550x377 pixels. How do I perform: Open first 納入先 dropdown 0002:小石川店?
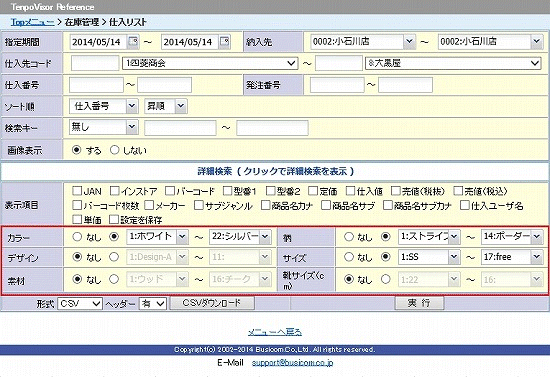363,42
